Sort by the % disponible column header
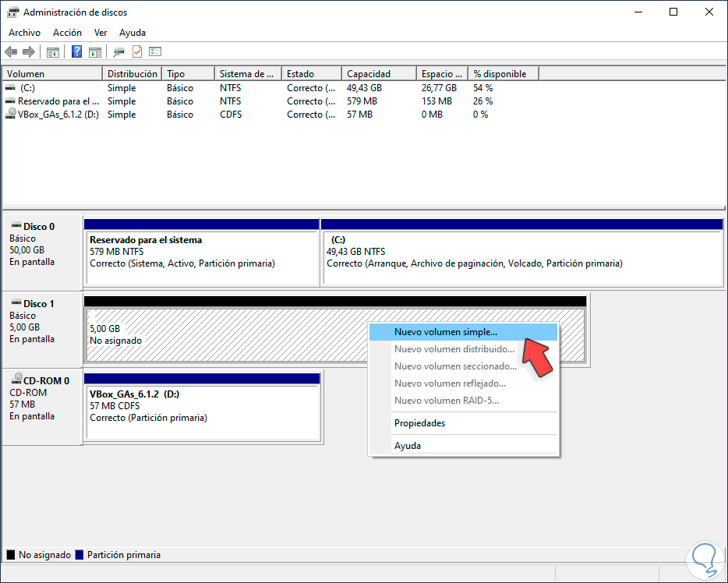 (504, 74)
